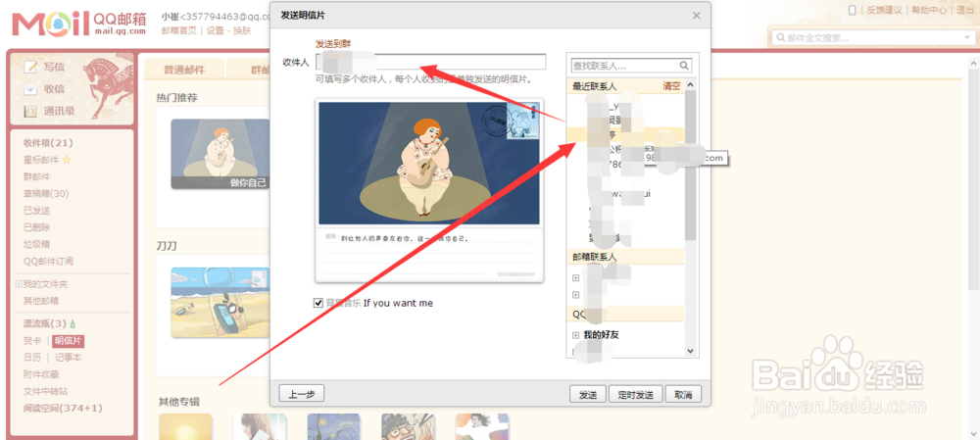
Task: Open 其他邮箱 in sidebar
Action: (x=41, y=301)
